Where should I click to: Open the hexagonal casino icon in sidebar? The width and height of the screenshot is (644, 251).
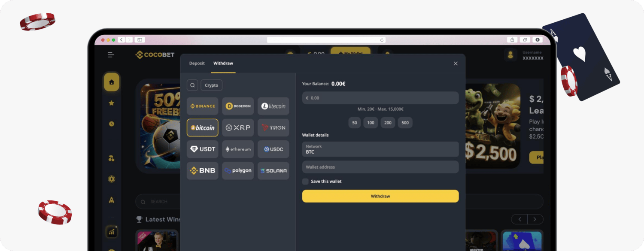(x=112, y=179)
